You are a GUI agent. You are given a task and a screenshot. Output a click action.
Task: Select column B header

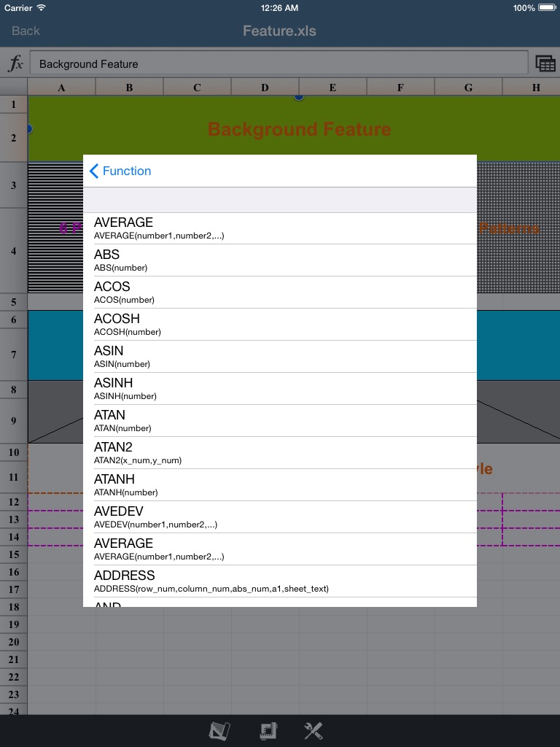tap(129, 88)
